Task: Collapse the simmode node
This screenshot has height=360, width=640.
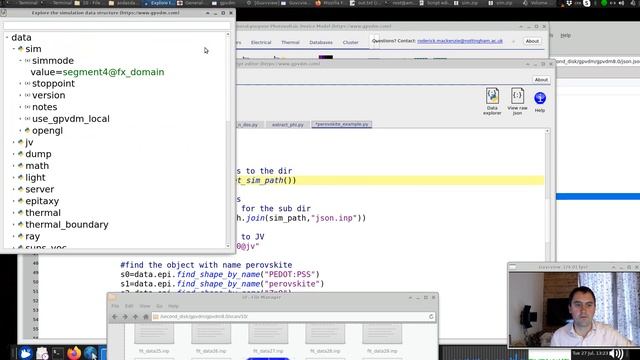Action: [20, 60]
